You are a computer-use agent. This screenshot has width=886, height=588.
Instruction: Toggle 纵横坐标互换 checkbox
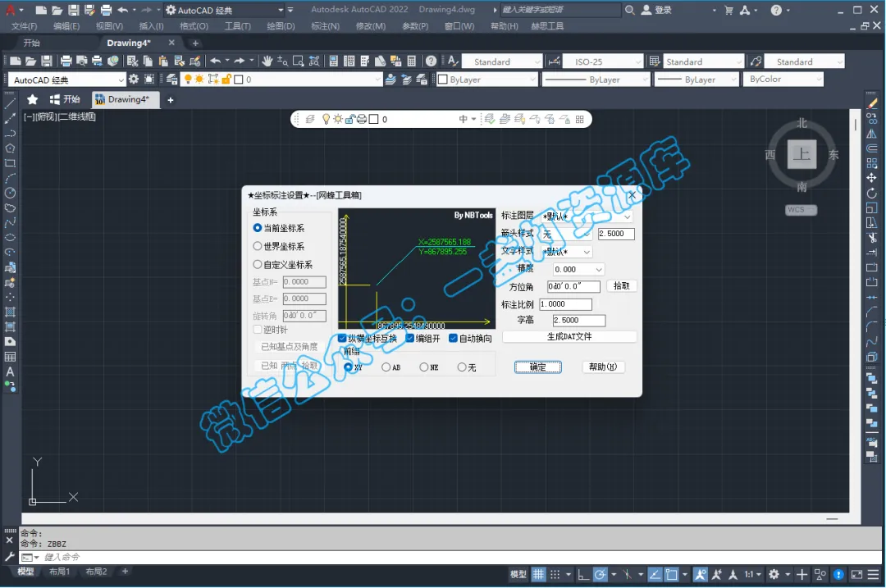pos(368,339)
